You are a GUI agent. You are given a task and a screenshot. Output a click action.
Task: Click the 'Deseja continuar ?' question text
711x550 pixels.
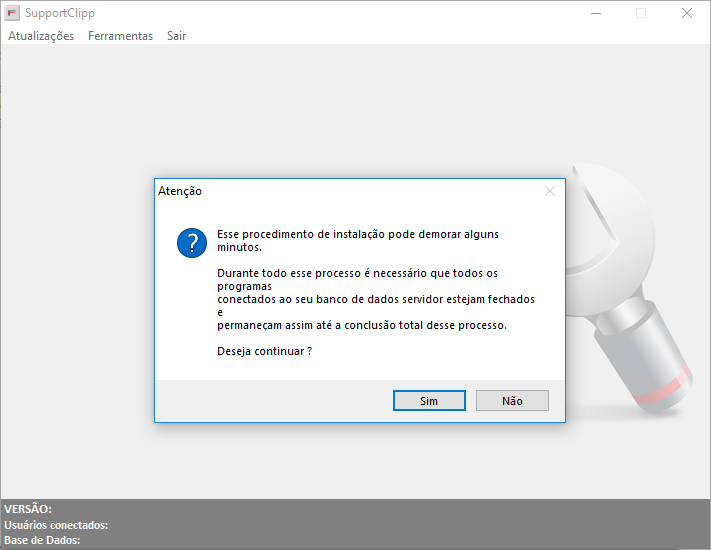[264, 351]
